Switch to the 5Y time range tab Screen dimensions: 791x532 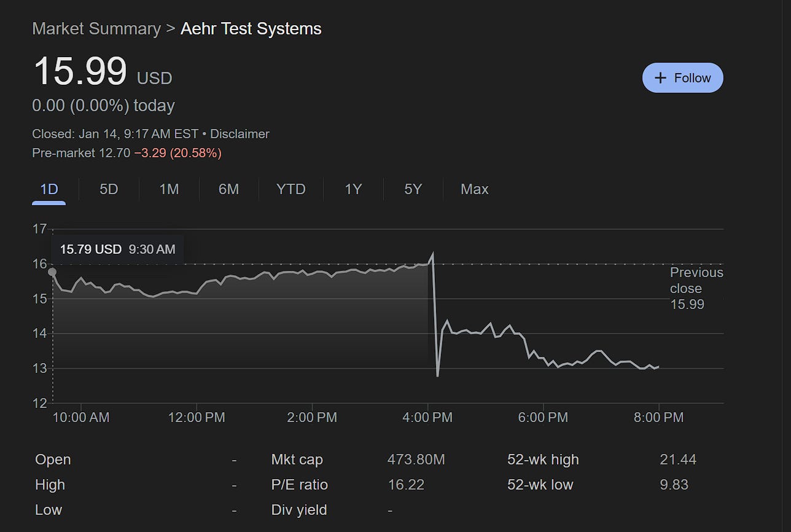pos(413,189)
